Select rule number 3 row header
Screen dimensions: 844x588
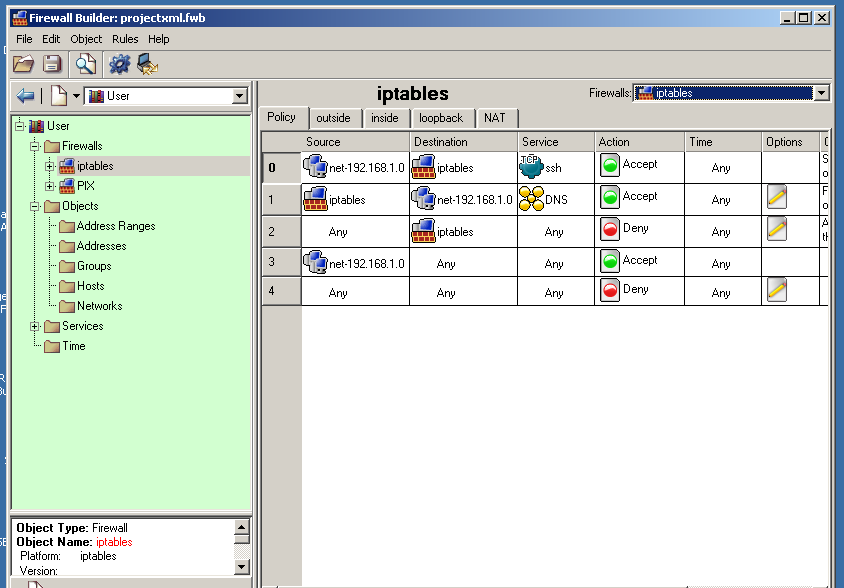click(282, 262)
